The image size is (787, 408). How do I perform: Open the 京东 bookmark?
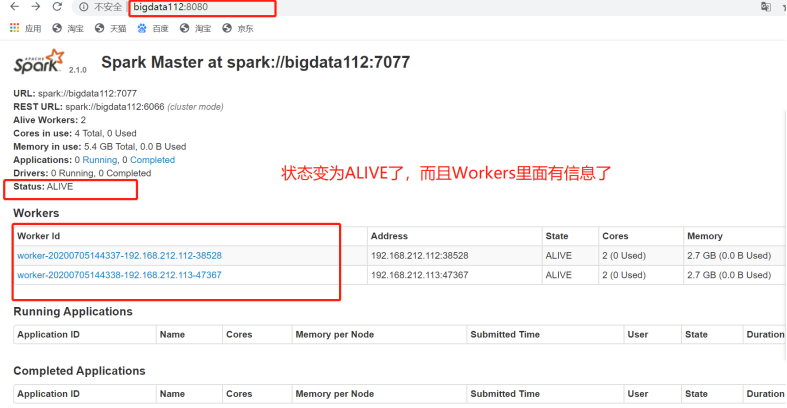click(x=238, y=29)
